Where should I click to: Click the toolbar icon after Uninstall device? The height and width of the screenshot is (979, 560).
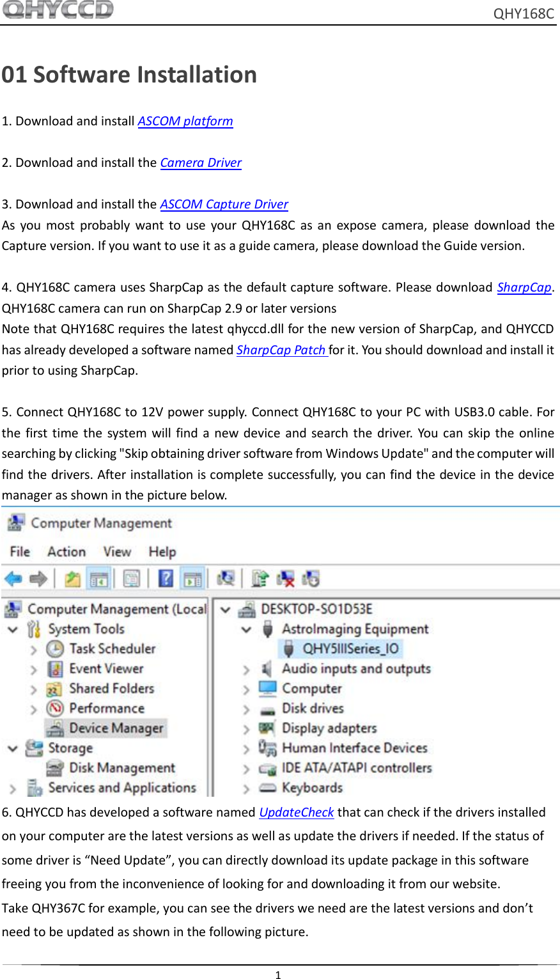pos(311,579)
